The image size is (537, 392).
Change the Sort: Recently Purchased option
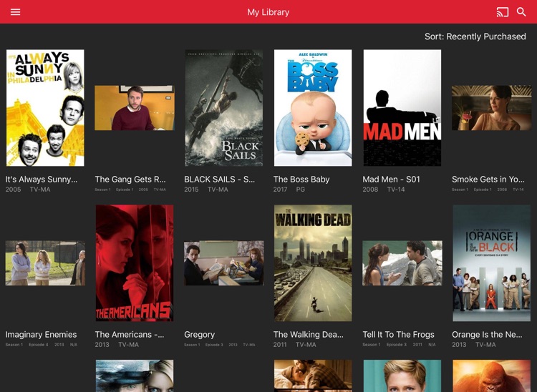475,36
